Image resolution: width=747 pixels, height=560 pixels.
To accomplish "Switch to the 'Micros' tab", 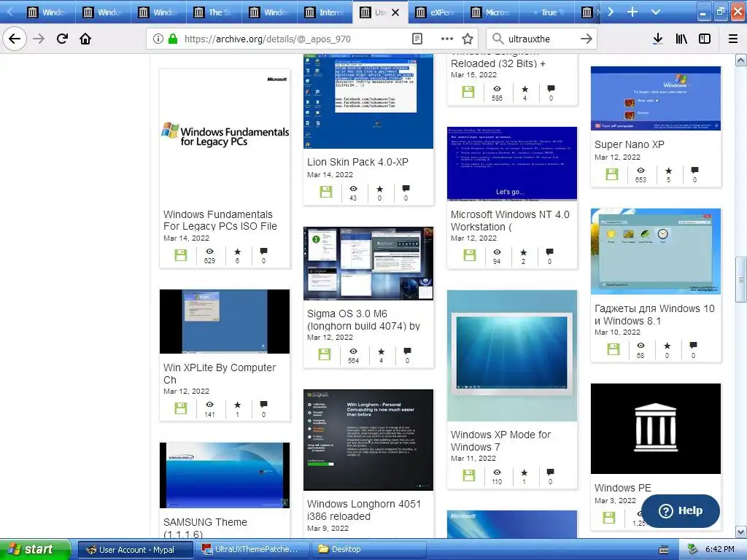I will 491,12.
